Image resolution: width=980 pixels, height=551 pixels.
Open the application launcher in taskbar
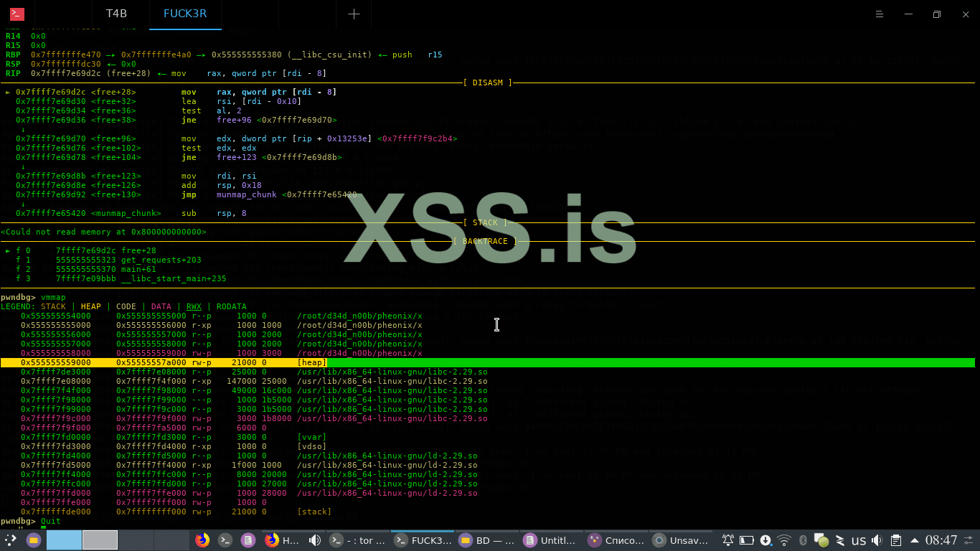pos(11,540)
